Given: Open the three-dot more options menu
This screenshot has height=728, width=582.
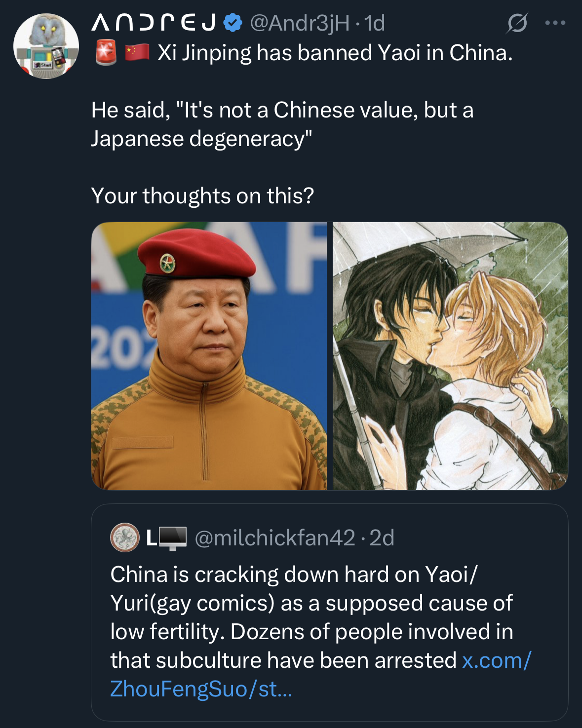Looking at the screenshot, I should (555, 23).
